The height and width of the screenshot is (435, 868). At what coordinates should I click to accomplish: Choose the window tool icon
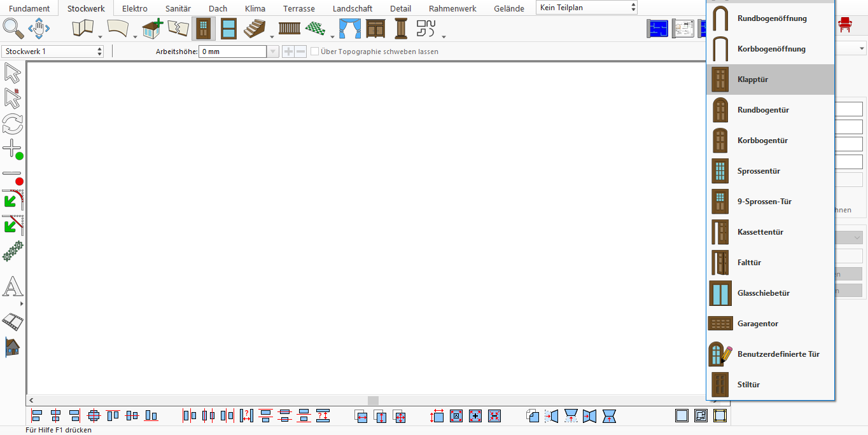228,29
